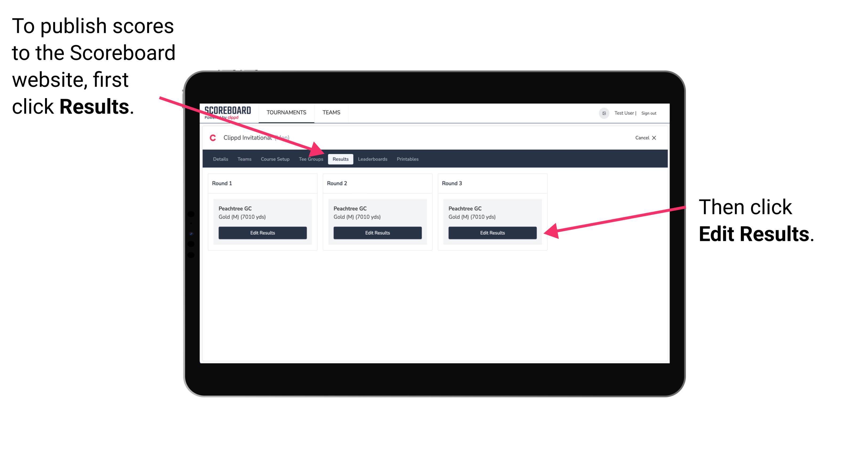Click Edit Results for Round 1

[x=263, y=233]
